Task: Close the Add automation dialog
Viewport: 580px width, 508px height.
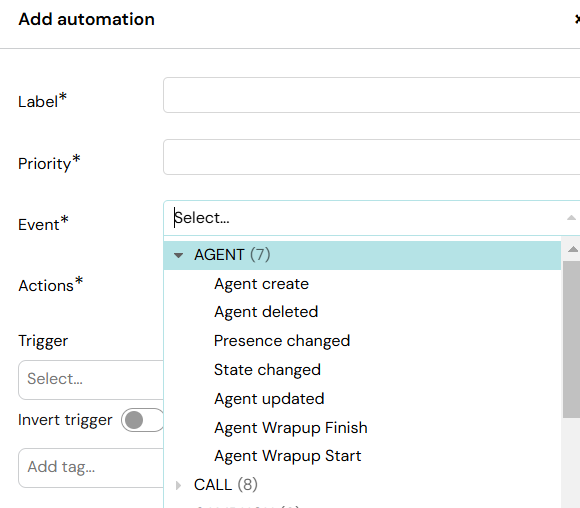Action: click(x=577, y=18)
